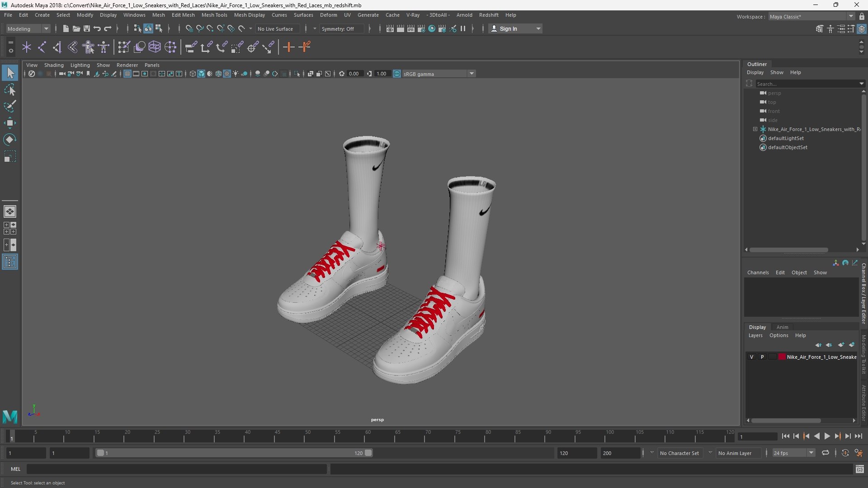The width and height of the screenshot is (868, 488).
Task: Toggle playback P box of Nike layer
Action: click(762, 357)
